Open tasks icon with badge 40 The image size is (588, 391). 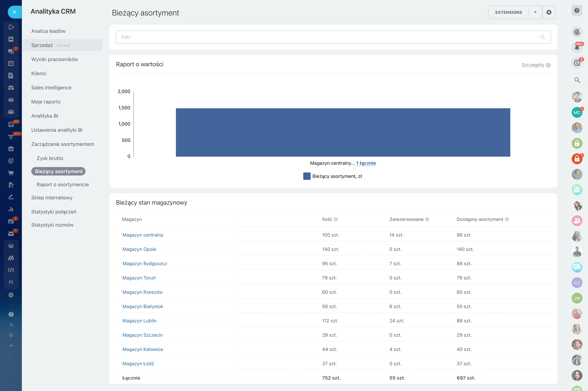[x=11, y=124]
